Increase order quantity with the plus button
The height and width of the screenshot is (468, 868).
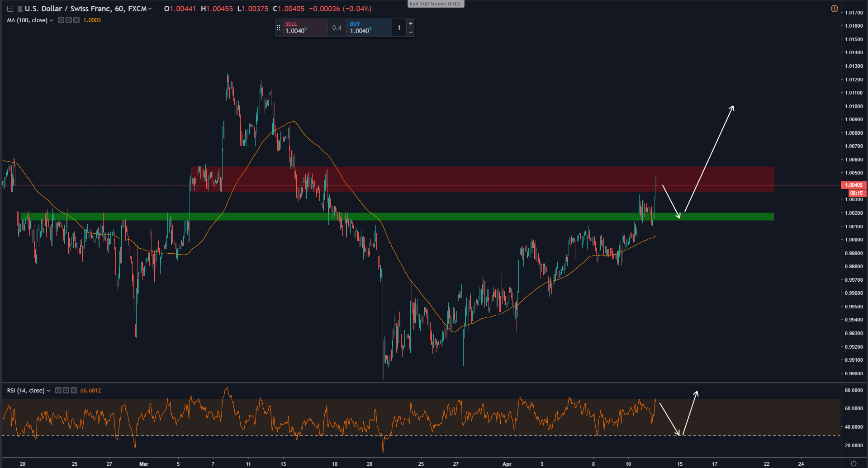411,24
